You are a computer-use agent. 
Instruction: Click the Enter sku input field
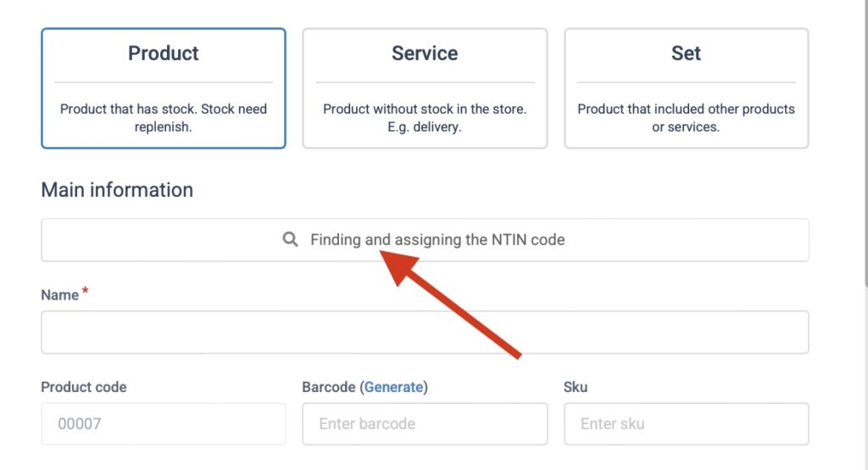[686, 423]
